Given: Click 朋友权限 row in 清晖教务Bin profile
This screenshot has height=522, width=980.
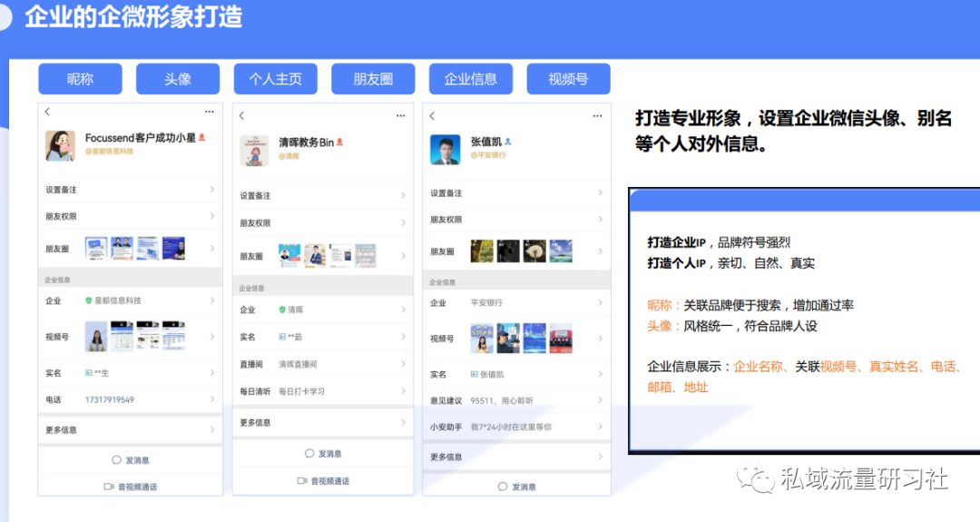Looking at the screenshot, I should (322, 222).
